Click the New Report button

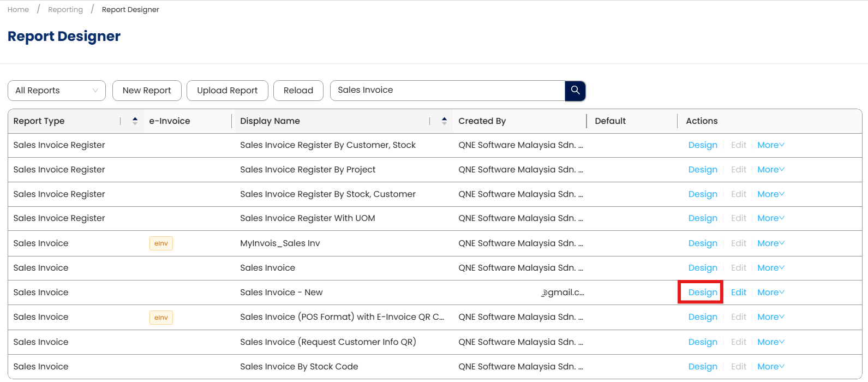[147, 91]
